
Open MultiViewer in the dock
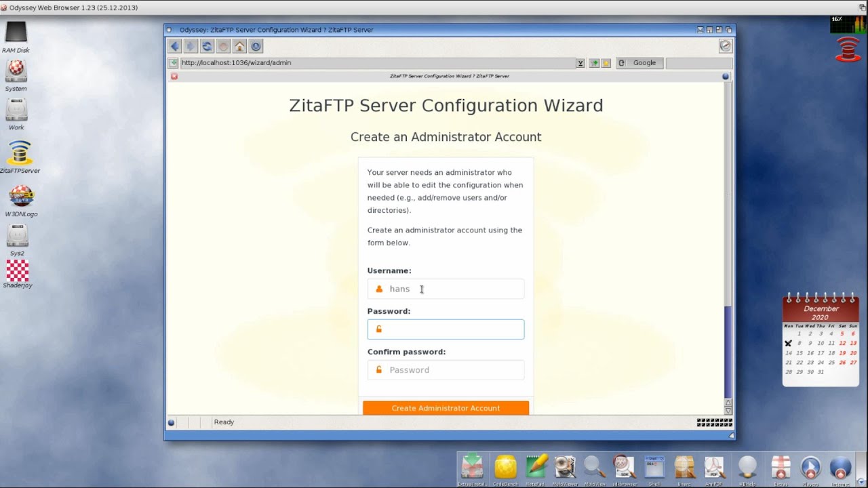point(564,469)
